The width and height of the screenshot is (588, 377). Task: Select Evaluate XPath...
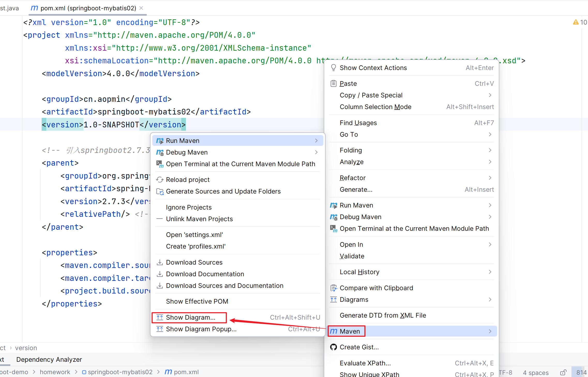point(411,363)
